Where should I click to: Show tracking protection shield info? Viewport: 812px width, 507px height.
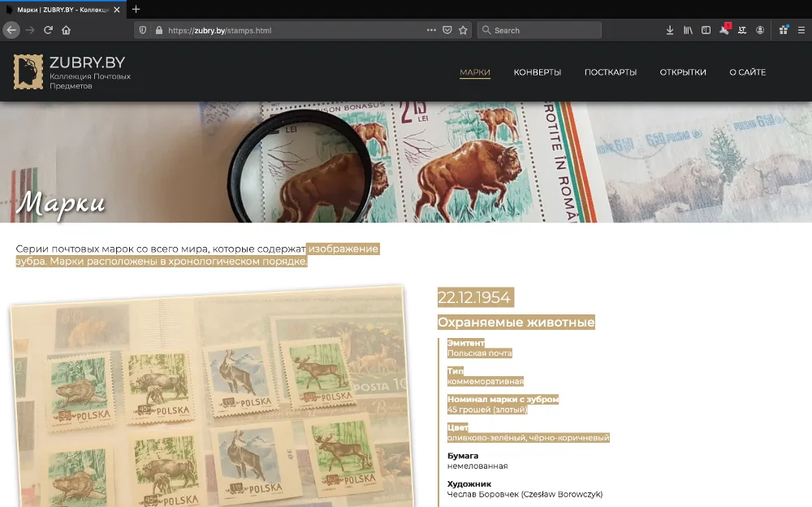143,30
